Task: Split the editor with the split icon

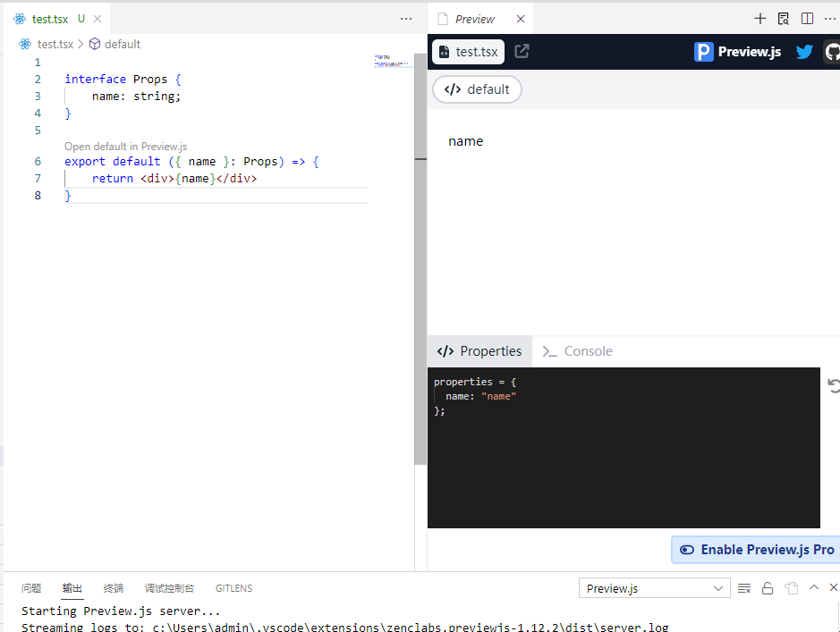Action: pos(806,18)
